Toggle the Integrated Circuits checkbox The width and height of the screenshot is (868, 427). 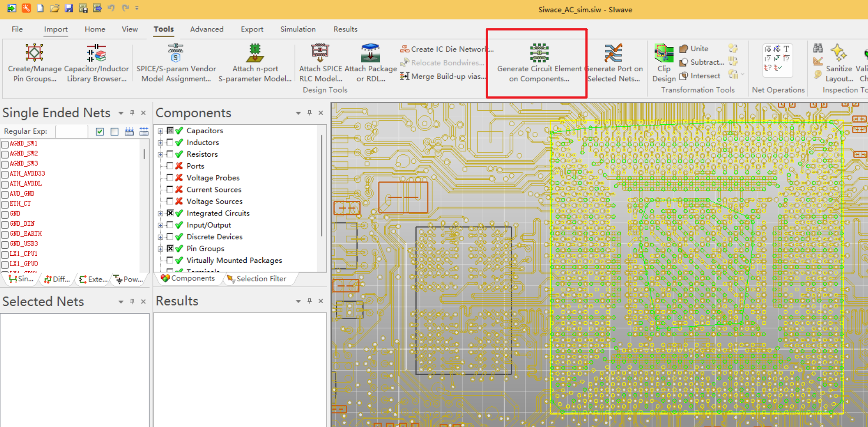tap(170, 213)
